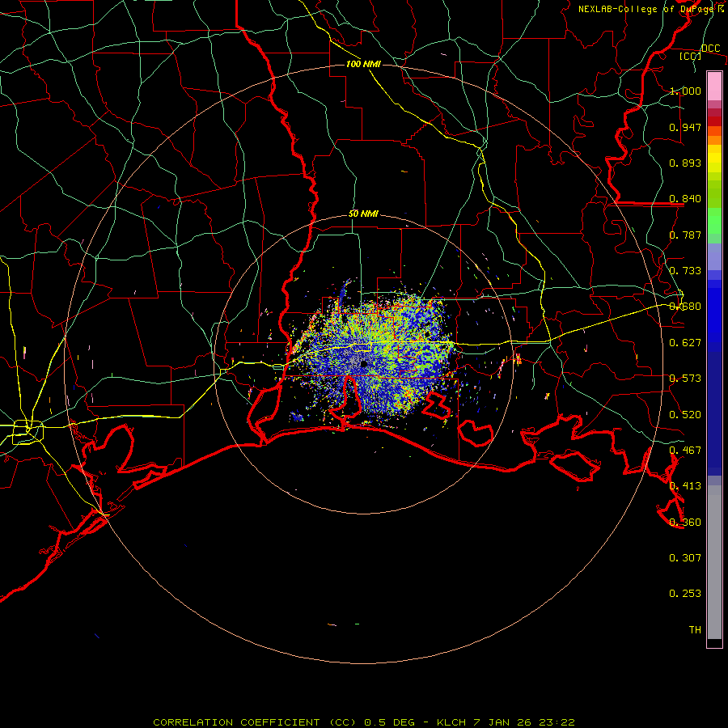Click the black radar site dot in echoes
Image resolution: width=728 pixels, height=728 pixels.
point(364,364)
